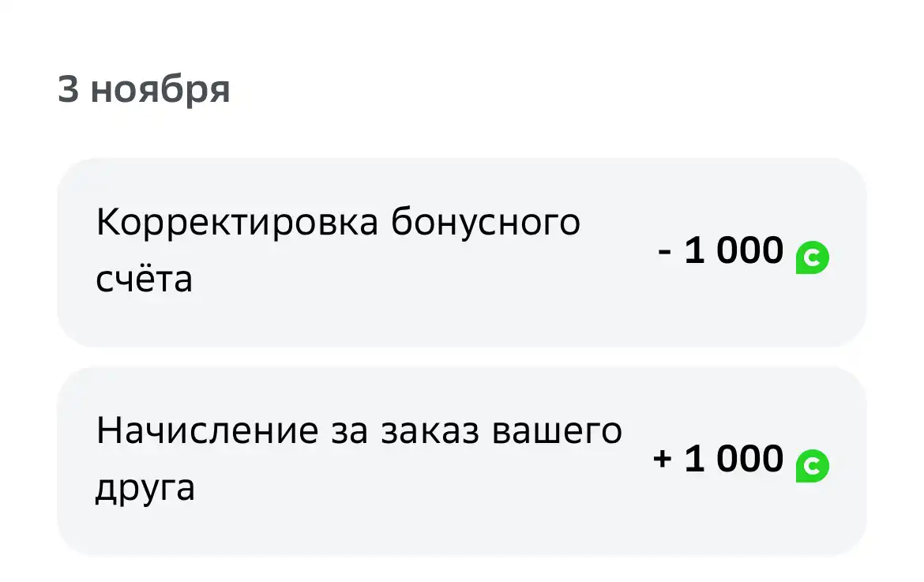
Task: Click the word Корректировка
Action: coord(237,223)
